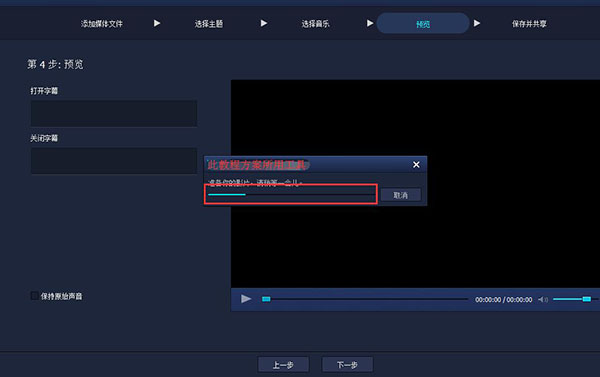Jump to the 保存并共享 step
Viewport: 600px width, 377px height.
click(529, 24)
